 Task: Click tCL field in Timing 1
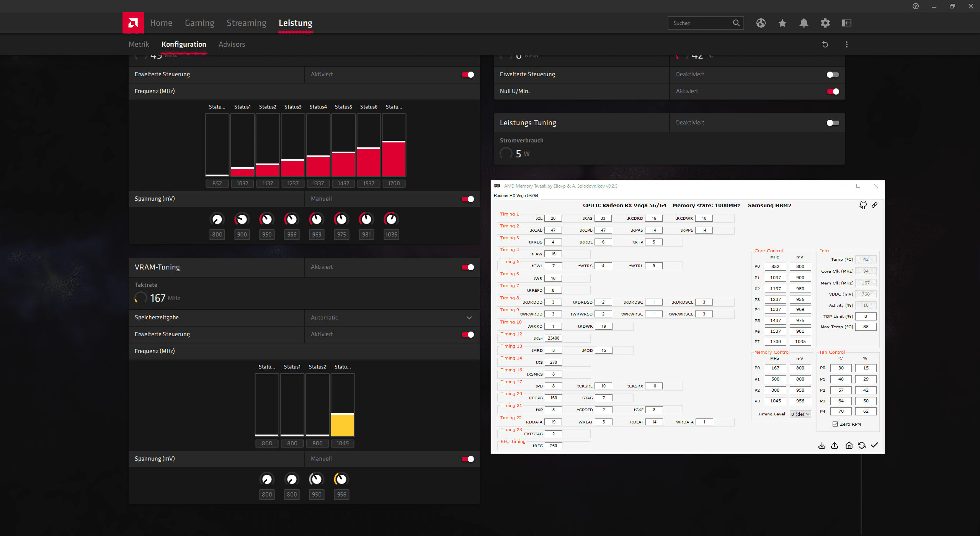click(553, 218)
